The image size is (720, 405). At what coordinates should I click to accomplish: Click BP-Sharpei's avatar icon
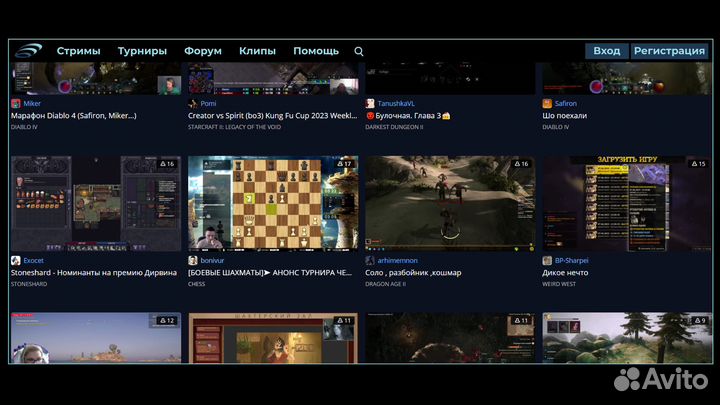[x=547, y=260]
